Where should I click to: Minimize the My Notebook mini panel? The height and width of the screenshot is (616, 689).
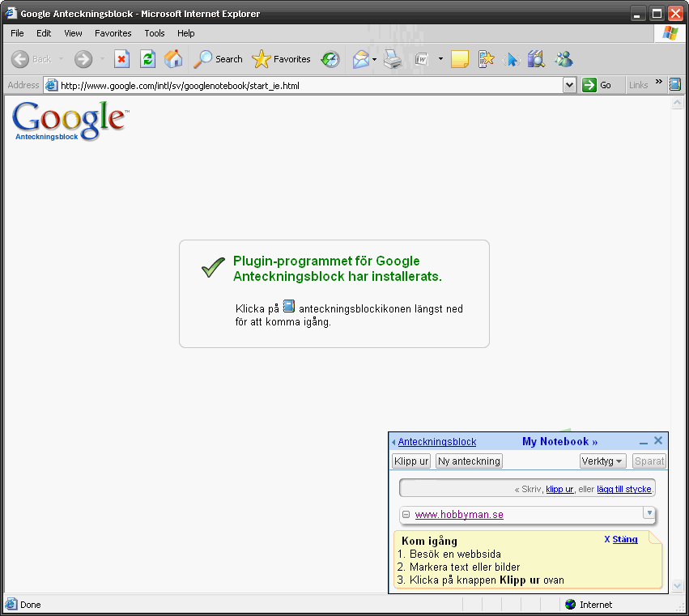[644, 442]
